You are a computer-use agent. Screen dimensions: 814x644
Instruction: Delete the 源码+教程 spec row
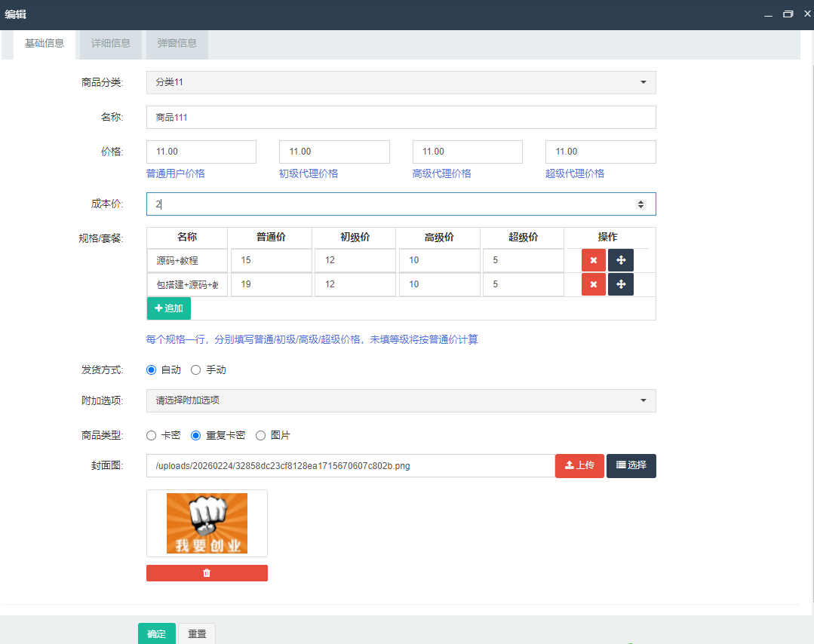tap(593, 260)
